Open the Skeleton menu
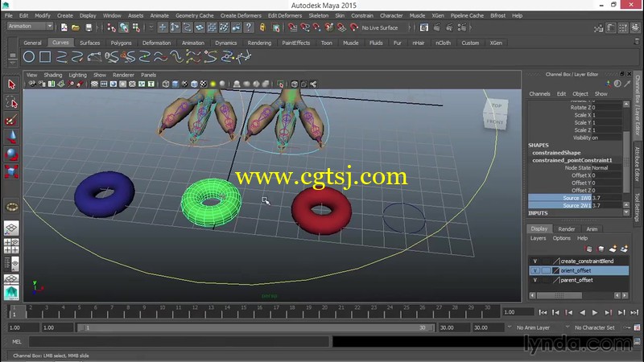644x362 pixels. [318, 15]
